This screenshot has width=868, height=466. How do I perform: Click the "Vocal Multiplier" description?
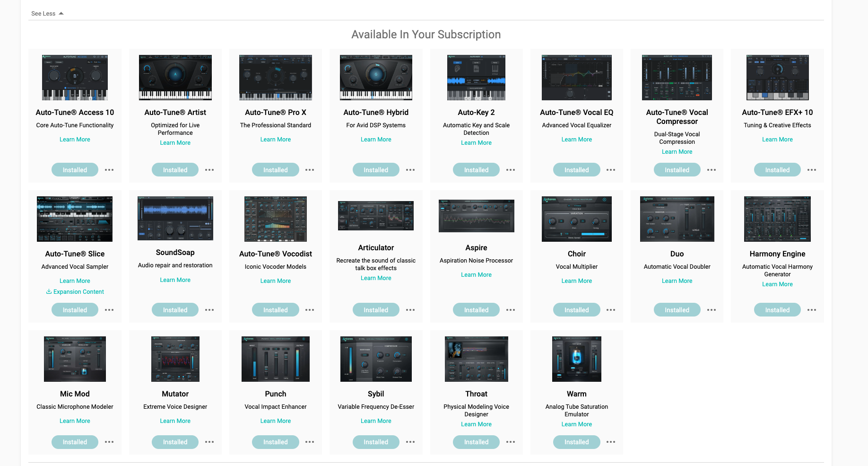pos(577,267)
